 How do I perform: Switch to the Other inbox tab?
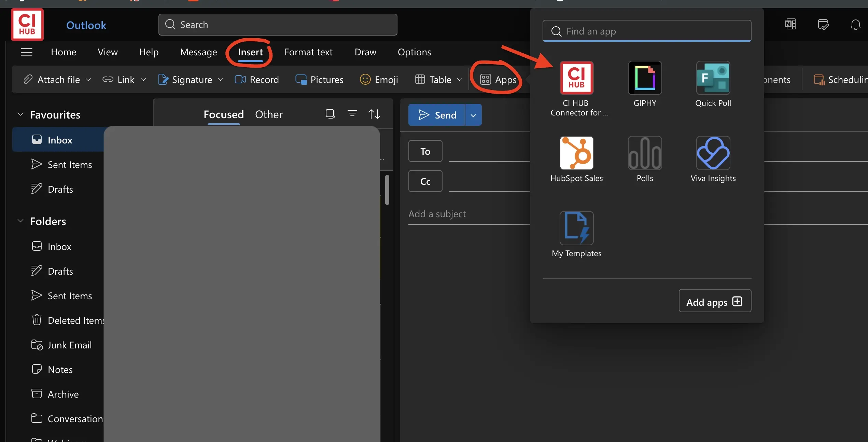click(269, 114)
